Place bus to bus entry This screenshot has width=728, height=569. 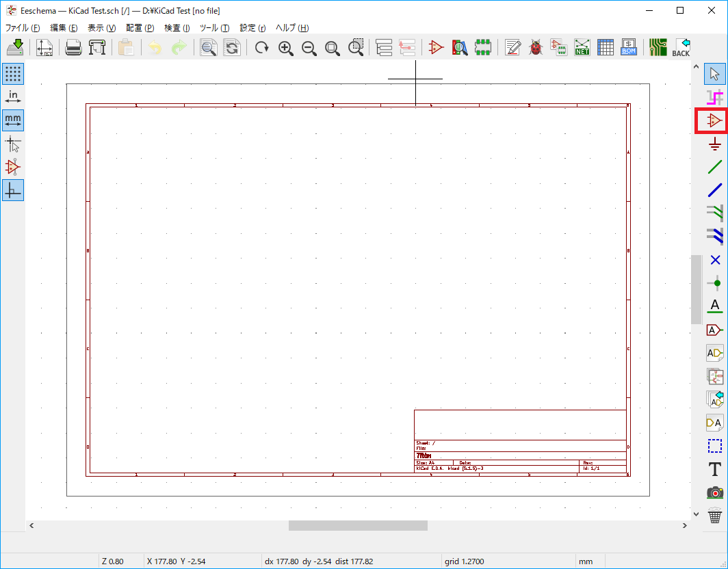tap(715, 237)
